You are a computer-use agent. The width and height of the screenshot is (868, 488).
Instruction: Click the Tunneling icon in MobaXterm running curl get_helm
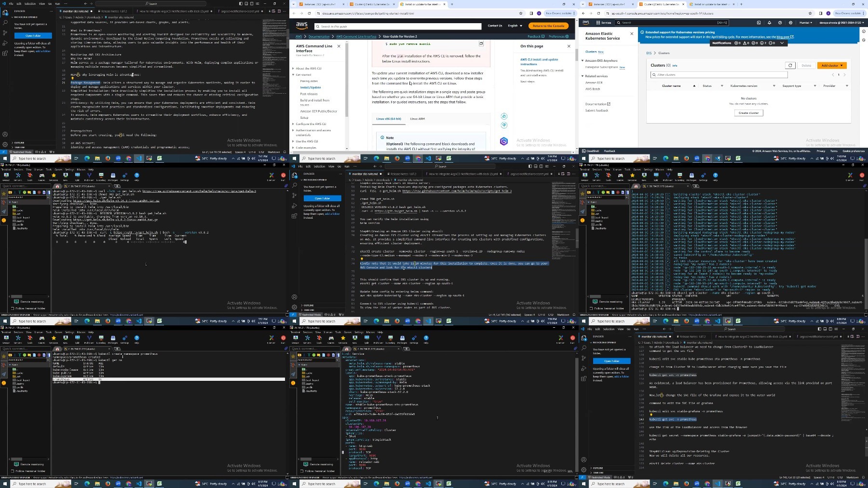tap(101, 177)
